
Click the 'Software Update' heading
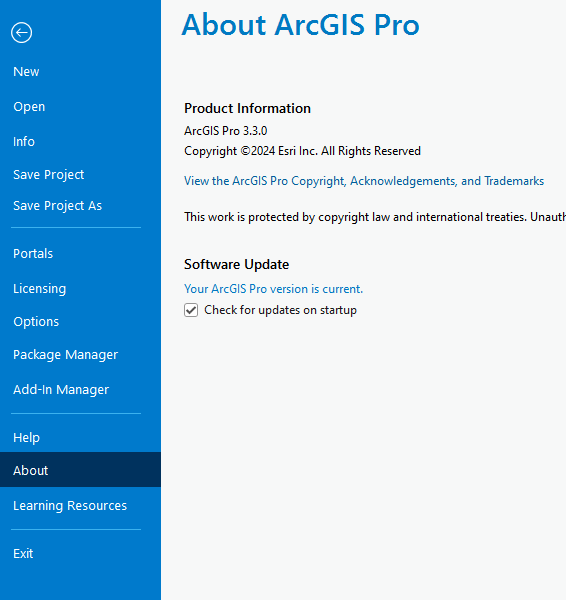click(237, 264)
